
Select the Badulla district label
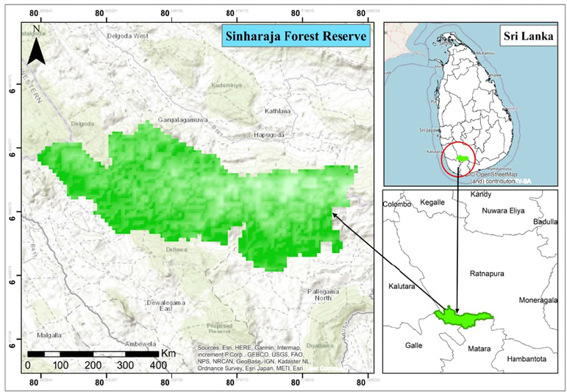[x=545, y=222]
